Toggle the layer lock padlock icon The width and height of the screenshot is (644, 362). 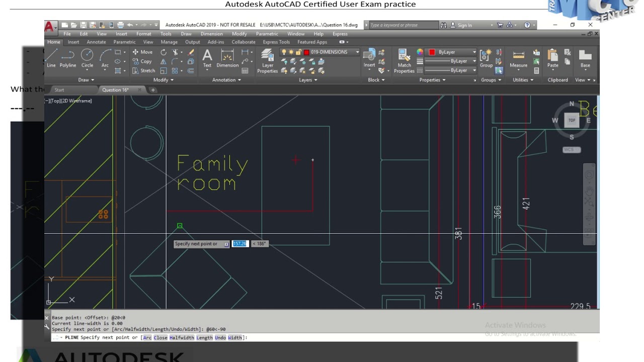[298, 52]
